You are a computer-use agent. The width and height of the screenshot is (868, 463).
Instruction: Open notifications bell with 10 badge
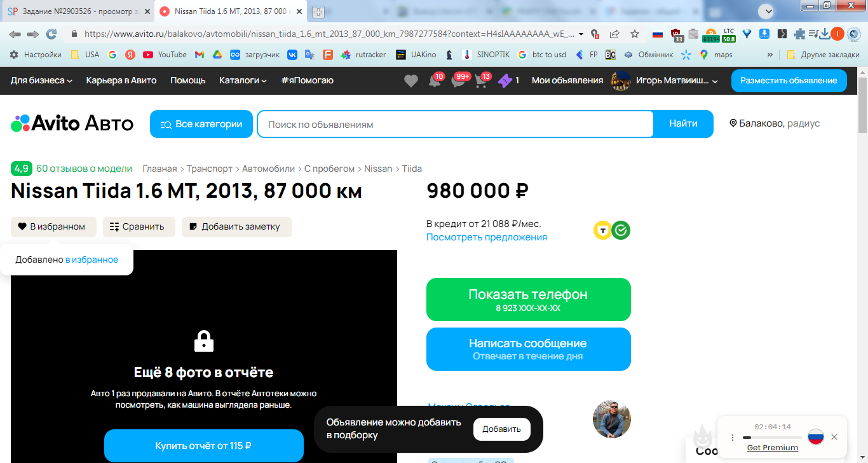pyautogui.click(x=435, y=81)
